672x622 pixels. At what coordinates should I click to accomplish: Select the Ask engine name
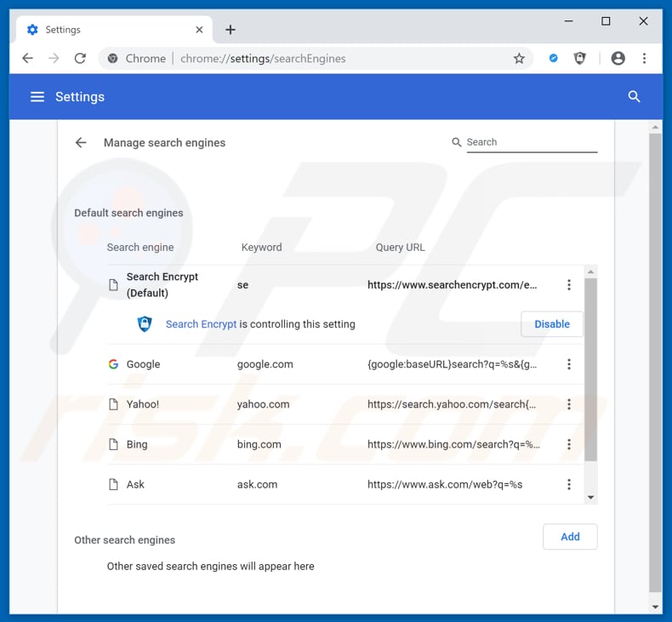tap(135, 484)
